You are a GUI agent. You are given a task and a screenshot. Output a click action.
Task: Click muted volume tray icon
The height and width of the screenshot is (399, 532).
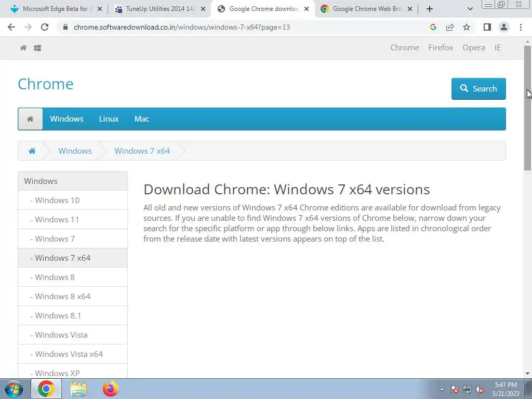(480, 389)
